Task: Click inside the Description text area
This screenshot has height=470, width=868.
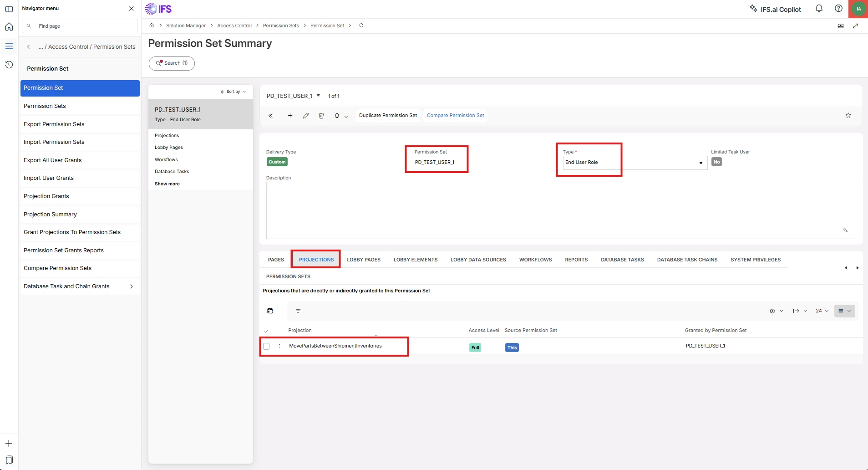Action: pos(561,210)
